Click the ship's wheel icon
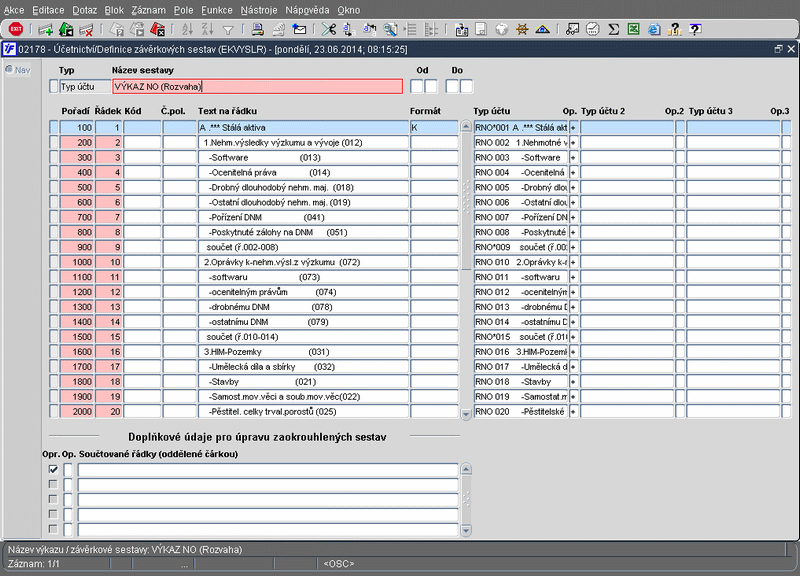This screenshot has width=800, height=576. (522, 30)
